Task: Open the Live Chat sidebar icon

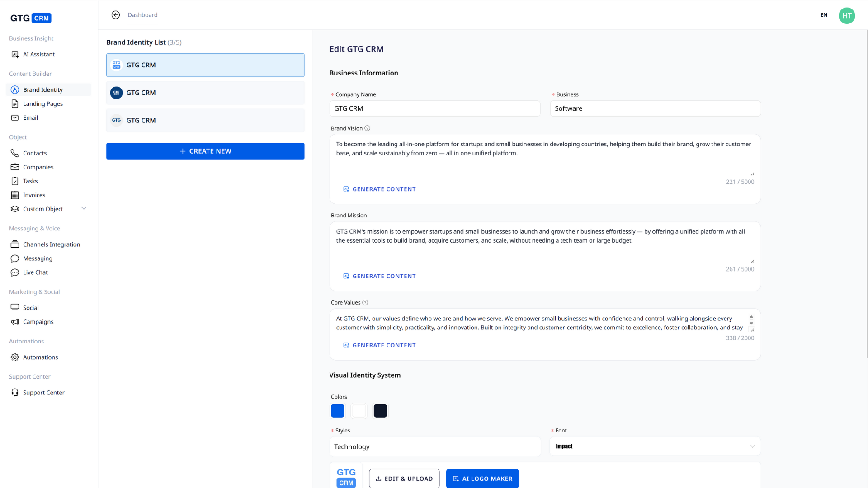Action: [x=15, y=272]
